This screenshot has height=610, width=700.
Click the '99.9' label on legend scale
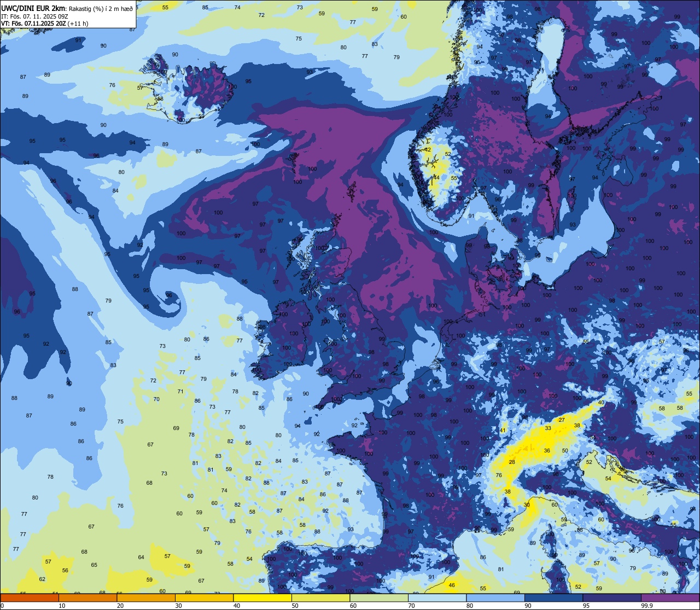647,606
